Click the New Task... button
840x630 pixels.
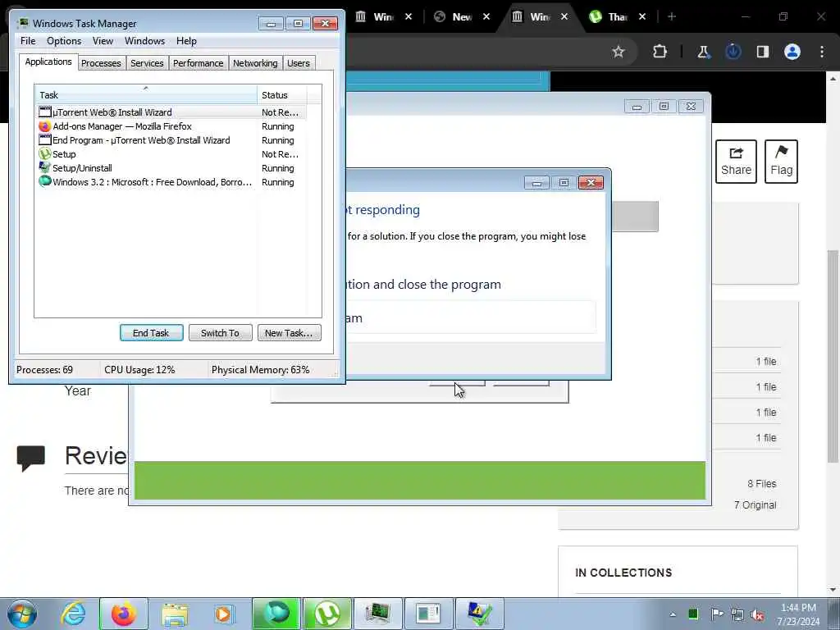(289, 333)
